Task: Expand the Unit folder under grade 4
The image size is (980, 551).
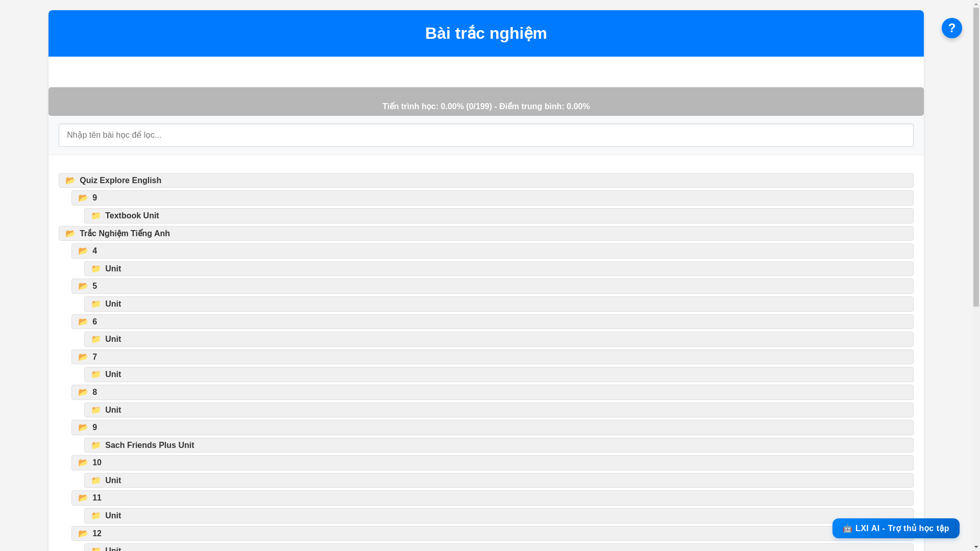Action: [x=499, y=269]
